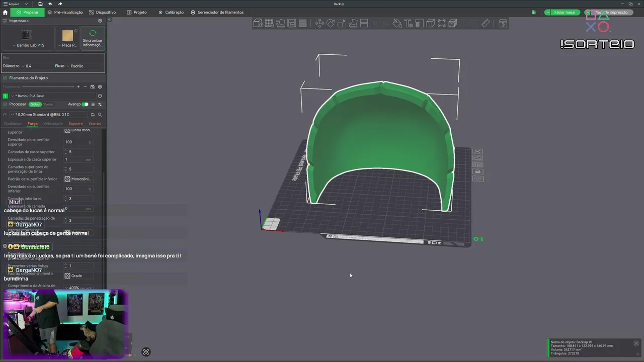644x362 pixels.
Task: Redo the last undone action
Action: [60, 4]
